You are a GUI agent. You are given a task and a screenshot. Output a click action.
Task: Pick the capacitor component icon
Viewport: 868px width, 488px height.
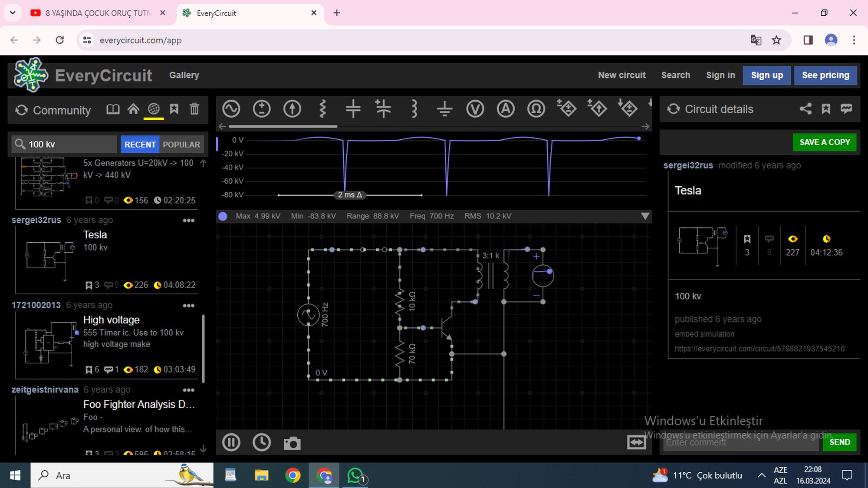pyautogui.click(x=353, y=109)
